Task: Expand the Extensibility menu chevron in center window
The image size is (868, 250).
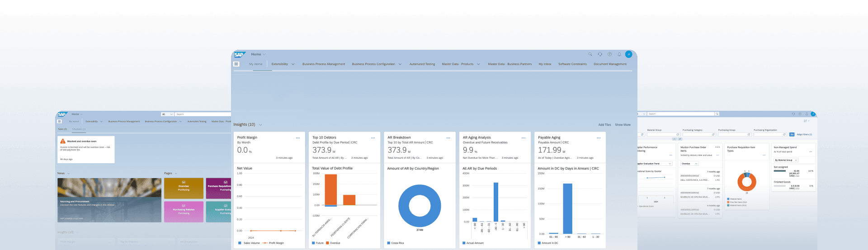Action: pos(293,64)
